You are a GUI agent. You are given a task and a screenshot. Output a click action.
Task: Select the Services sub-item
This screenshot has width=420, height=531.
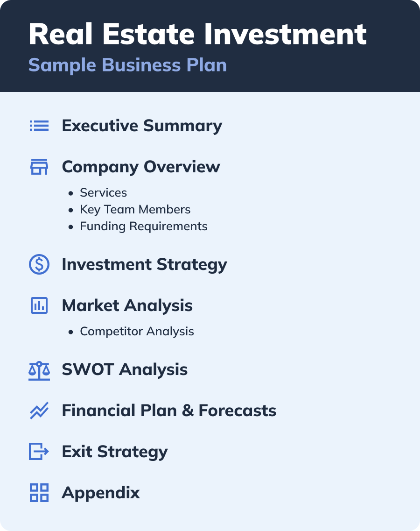(x=103, y=193)
